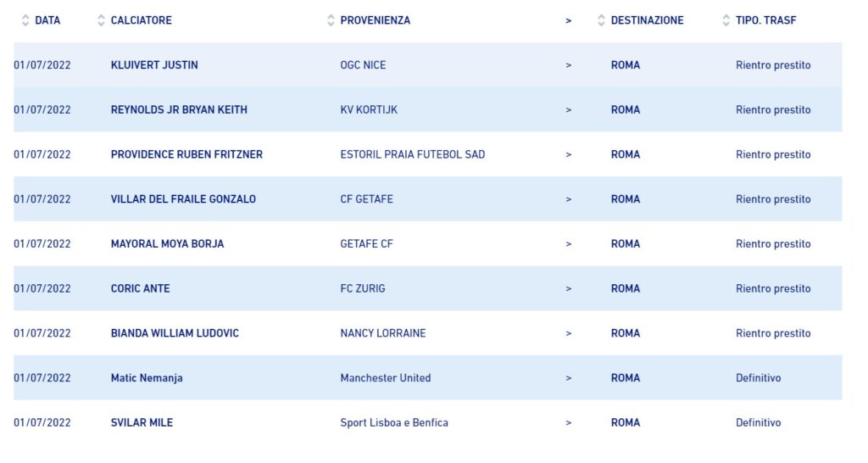Click the arrow in Kluivert Justin row
868x463 pixels.
coord(568,65)
